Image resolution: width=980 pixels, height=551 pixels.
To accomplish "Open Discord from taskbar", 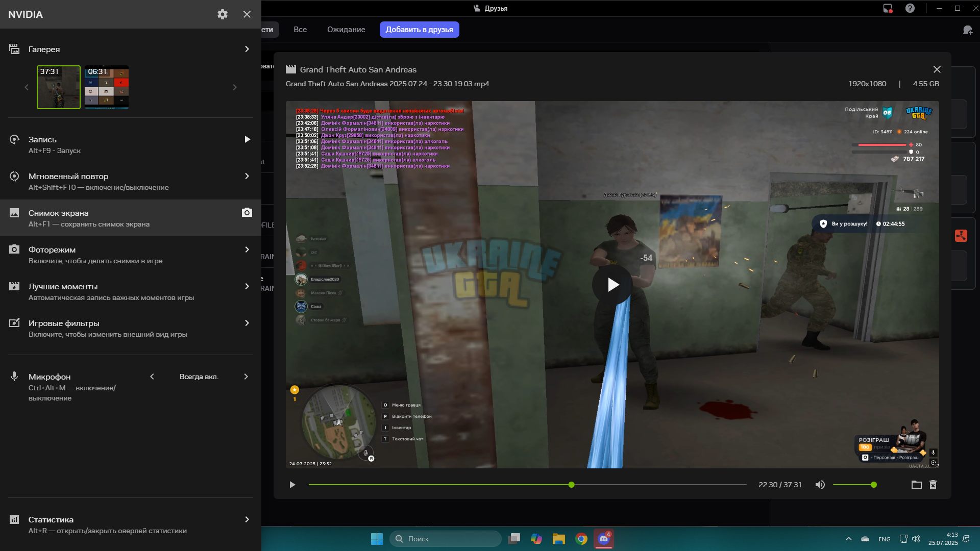I will 604,539.
